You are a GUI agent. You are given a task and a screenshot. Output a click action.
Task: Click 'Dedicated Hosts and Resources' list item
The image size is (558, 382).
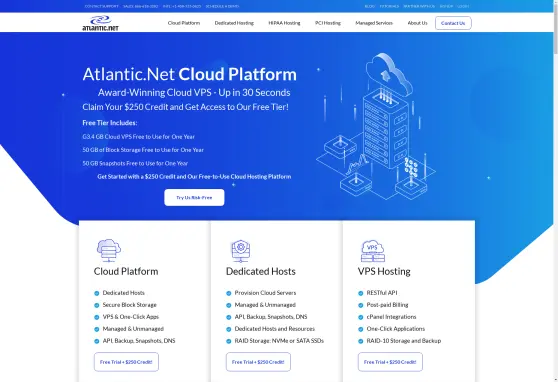point(275,329)
